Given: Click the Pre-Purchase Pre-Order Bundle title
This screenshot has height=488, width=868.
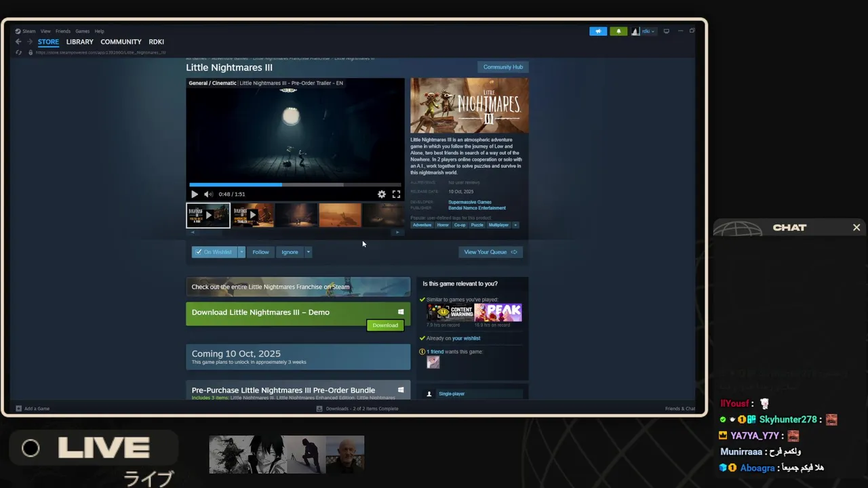Looking at the screenshot, I should (x=283, y=390).
